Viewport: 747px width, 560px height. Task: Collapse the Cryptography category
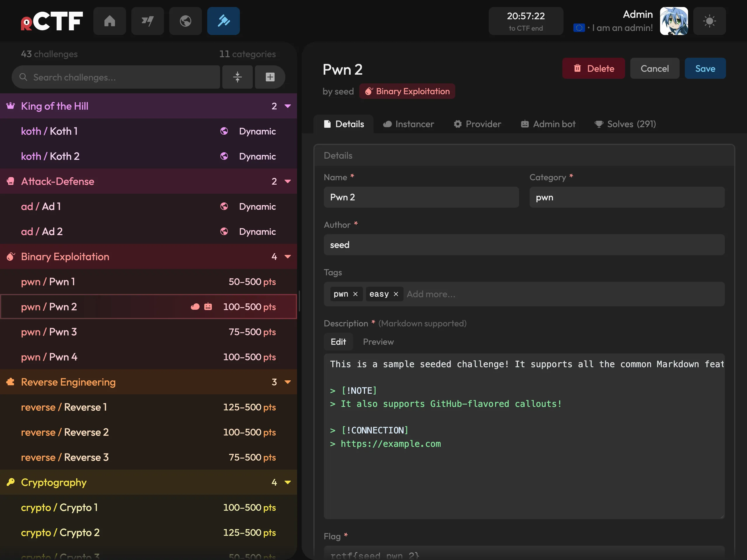tap(288, 482)
